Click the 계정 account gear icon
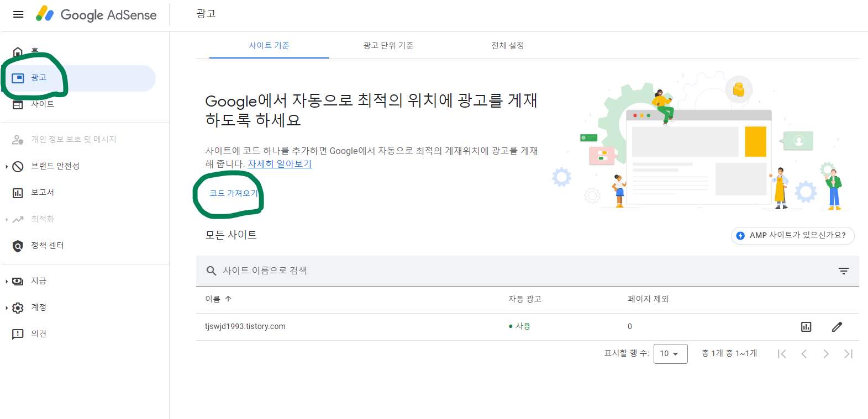The height and width of the screenshot is (419, 868). [18, 307]
